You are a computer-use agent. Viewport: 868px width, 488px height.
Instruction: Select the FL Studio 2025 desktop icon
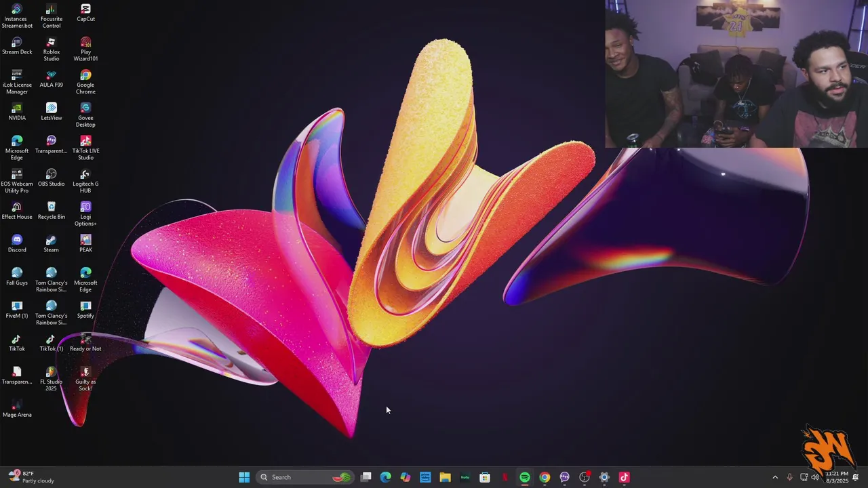(52, 380)
